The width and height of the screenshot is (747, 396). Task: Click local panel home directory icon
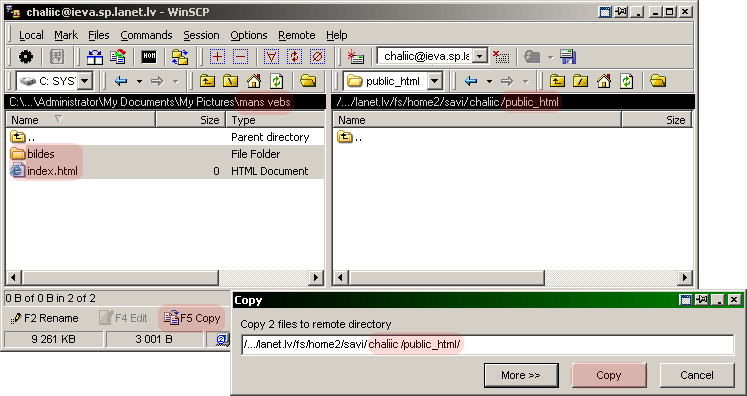(254, 81)
